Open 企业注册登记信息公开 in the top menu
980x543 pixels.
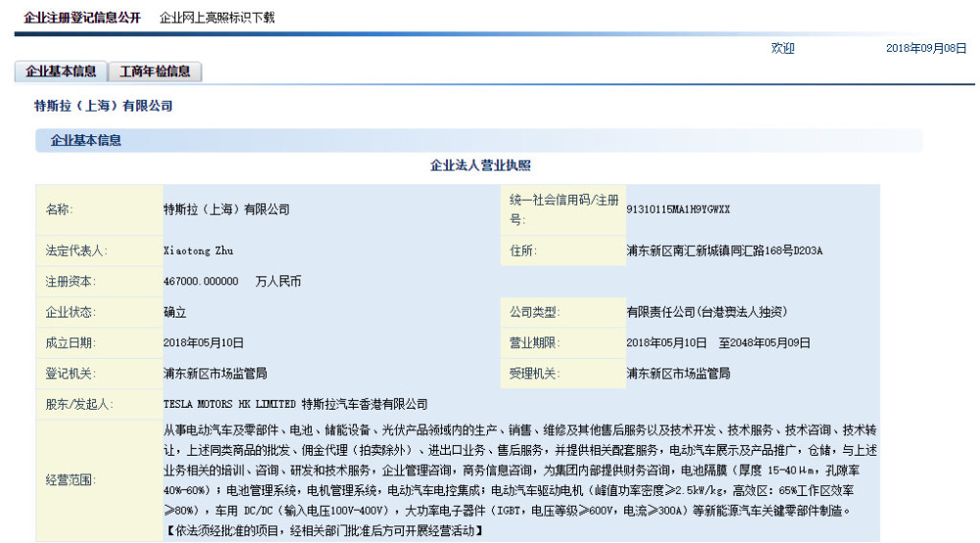[x=82, y=18]
